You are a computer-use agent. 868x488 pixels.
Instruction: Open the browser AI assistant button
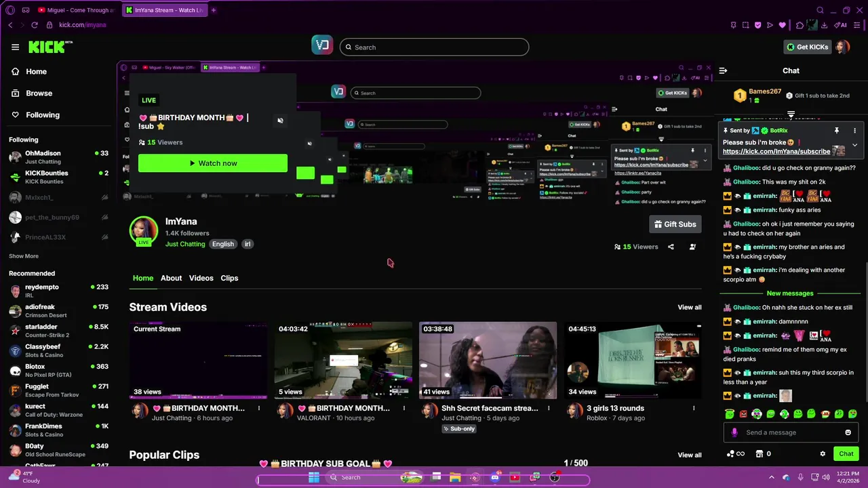[841, 25]
